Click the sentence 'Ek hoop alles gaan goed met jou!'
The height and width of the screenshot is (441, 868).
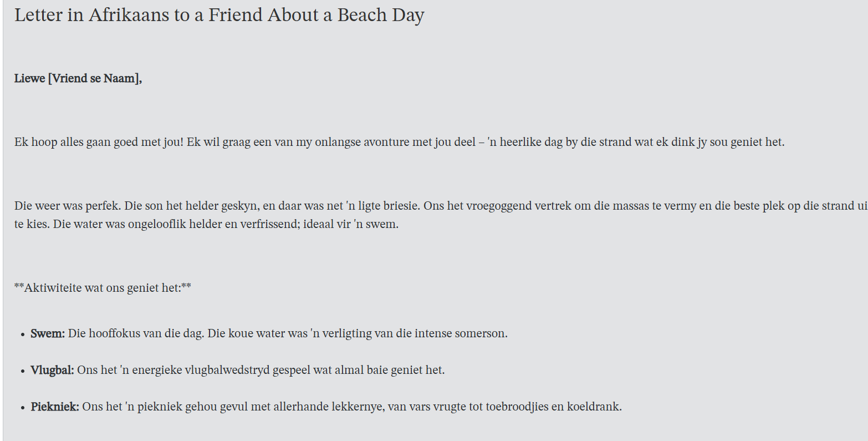click(99, 142)
